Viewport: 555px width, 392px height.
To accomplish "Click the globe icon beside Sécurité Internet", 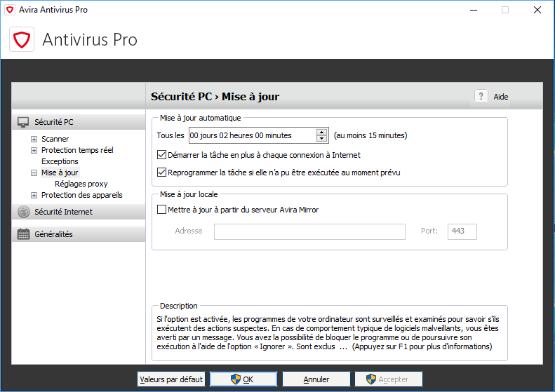I will click(x=23, y=212).
